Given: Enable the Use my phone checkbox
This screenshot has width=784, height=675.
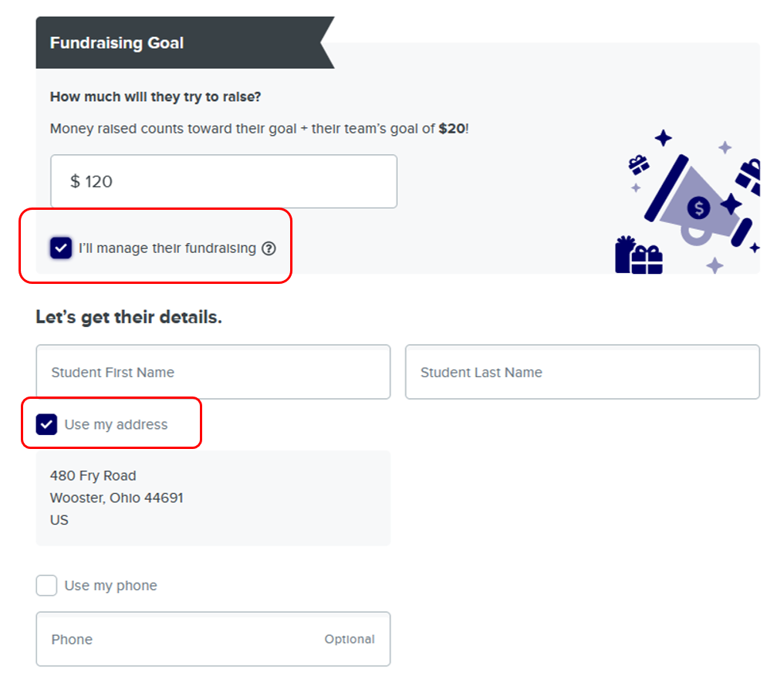Looking at the screenshot, I should 47,586.
